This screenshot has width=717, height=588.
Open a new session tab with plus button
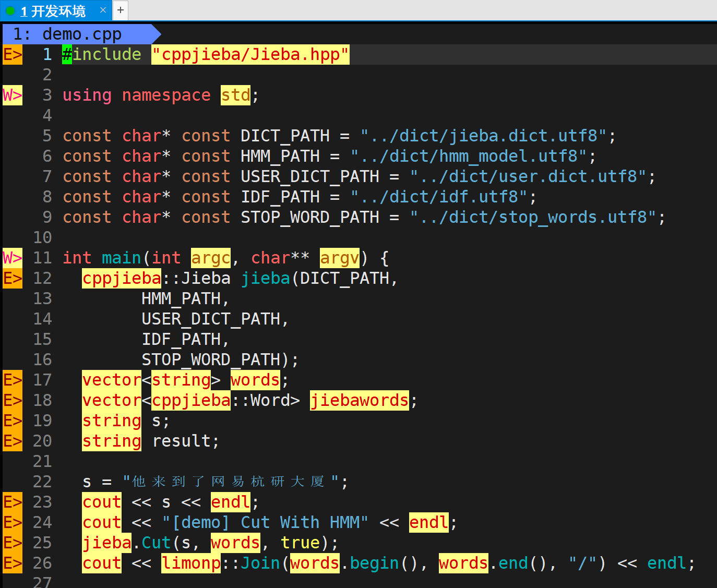121,10
